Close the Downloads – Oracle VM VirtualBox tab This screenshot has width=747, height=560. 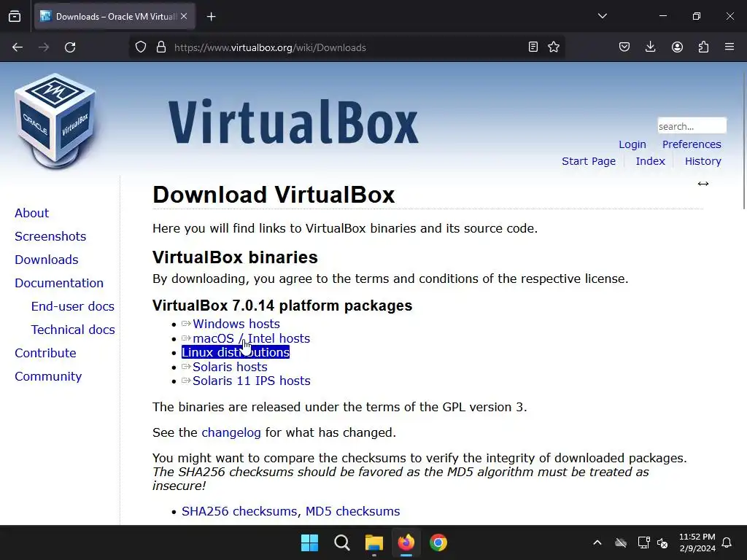[x=184, y=16]
